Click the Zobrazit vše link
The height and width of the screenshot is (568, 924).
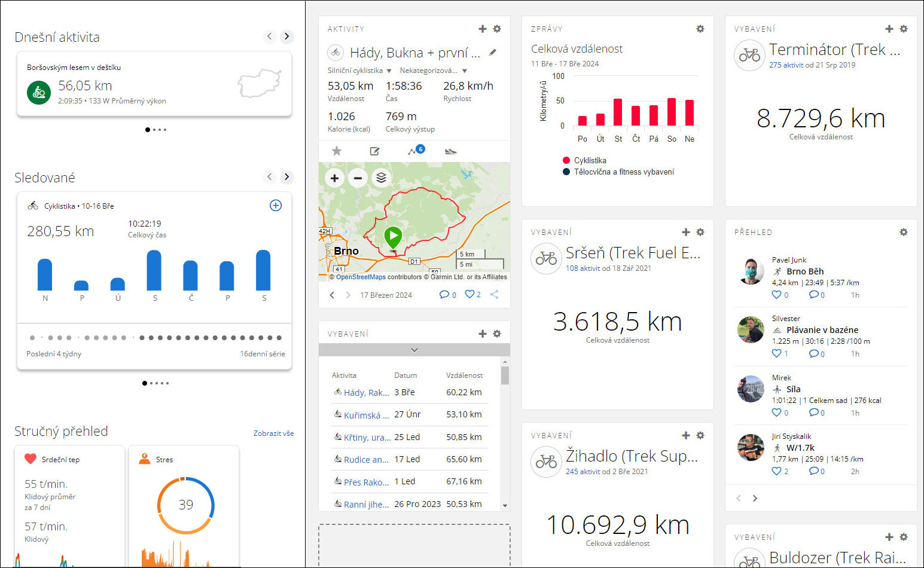coord(273,433)
